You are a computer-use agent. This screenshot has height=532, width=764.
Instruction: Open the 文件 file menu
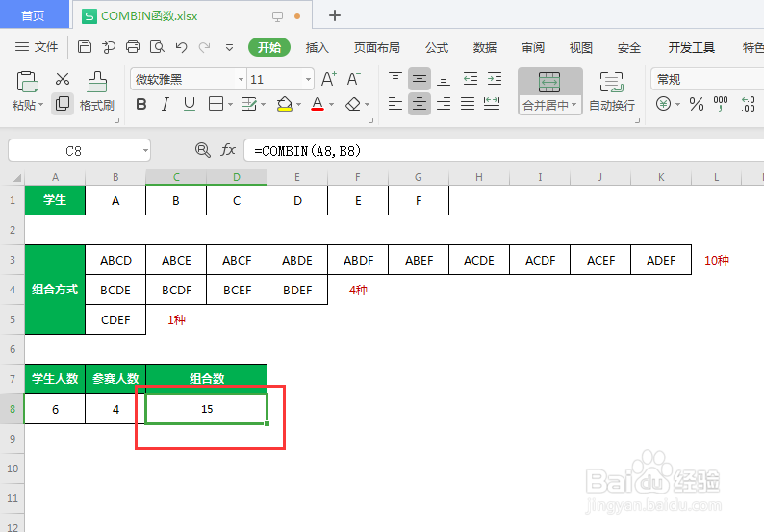[37, 47]
